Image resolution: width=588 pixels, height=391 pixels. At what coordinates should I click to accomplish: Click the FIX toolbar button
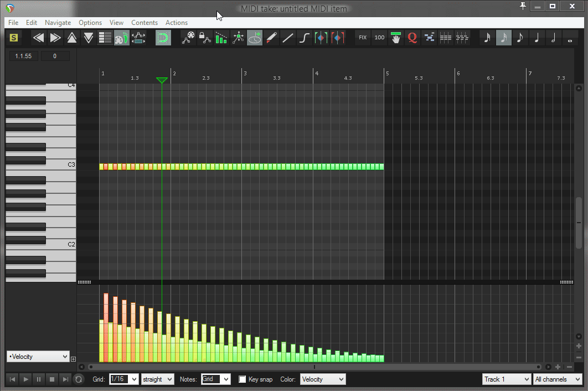pos(363,38)
